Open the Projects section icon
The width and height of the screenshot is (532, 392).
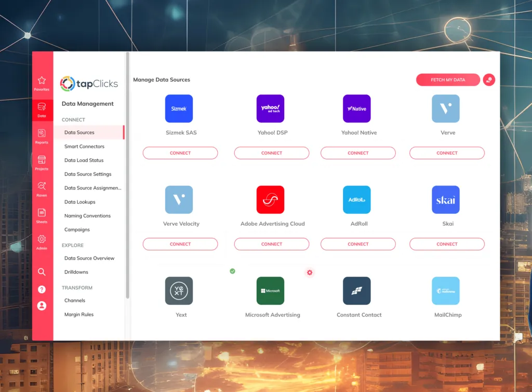click(42, 163)
